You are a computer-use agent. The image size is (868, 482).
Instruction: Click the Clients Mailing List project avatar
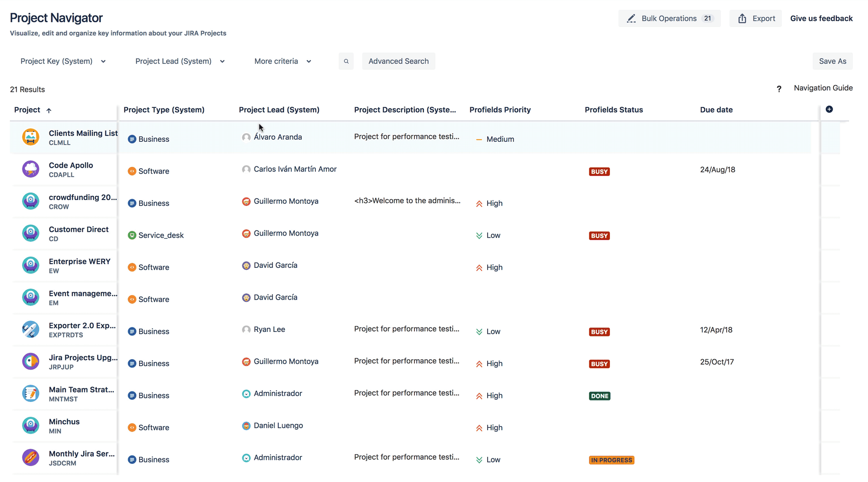point(30,137)
